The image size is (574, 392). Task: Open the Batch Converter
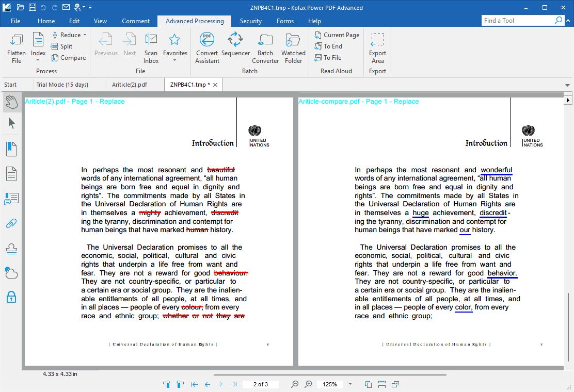pos(265,46)
